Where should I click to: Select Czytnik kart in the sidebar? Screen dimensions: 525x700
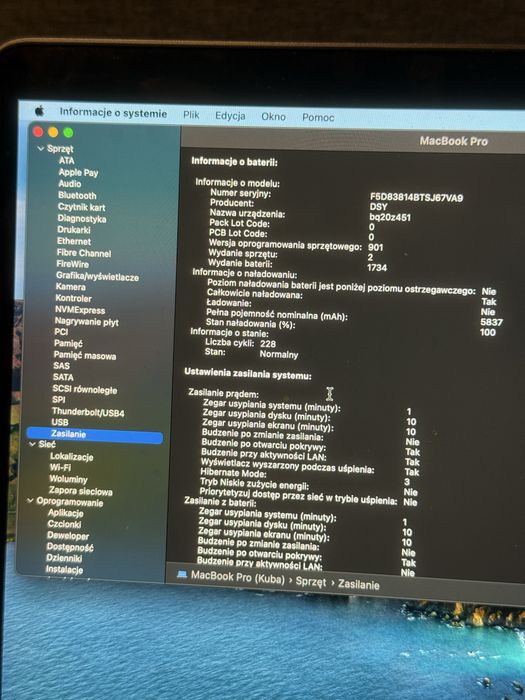tap(81, 207)
